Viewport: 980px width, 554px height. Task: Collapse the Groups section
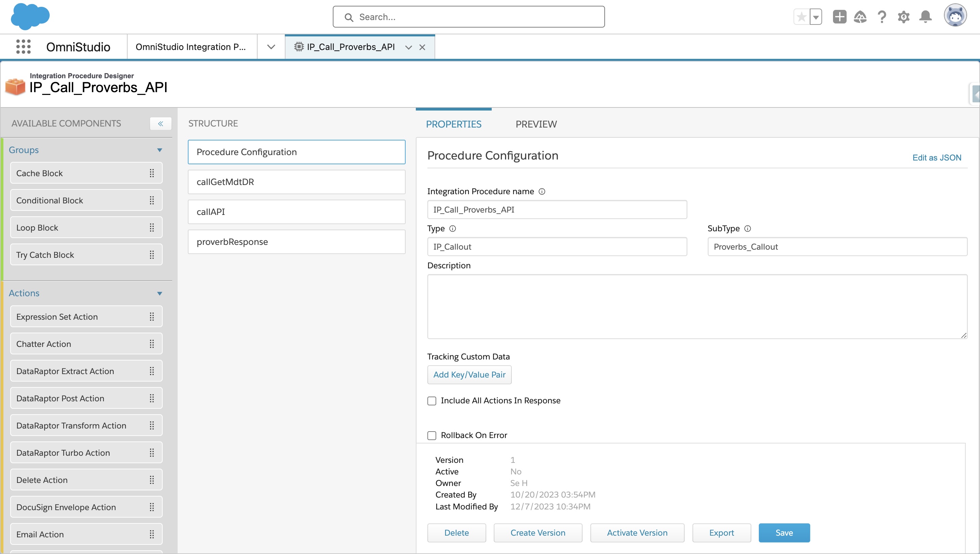(160, 150)
